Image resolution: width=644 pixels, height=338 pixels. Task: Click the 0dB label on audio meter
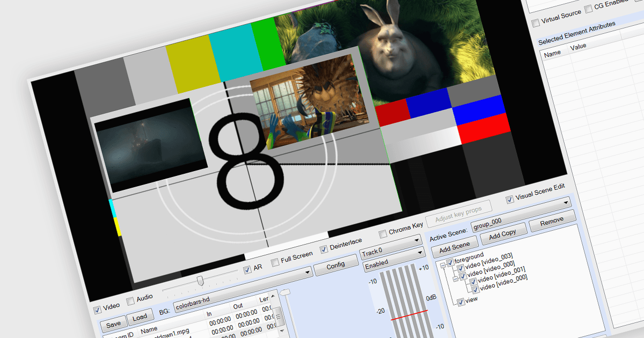pyautogui.click(x=431, y=298)
